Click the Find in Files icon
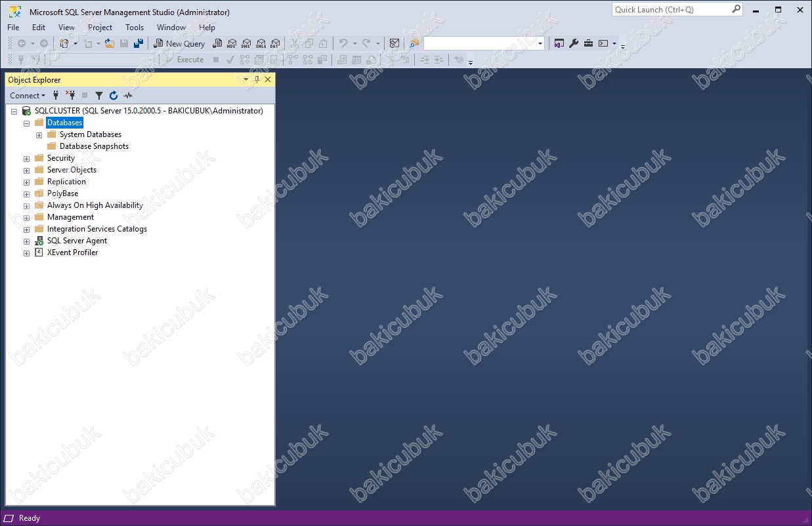 point(414,43)
